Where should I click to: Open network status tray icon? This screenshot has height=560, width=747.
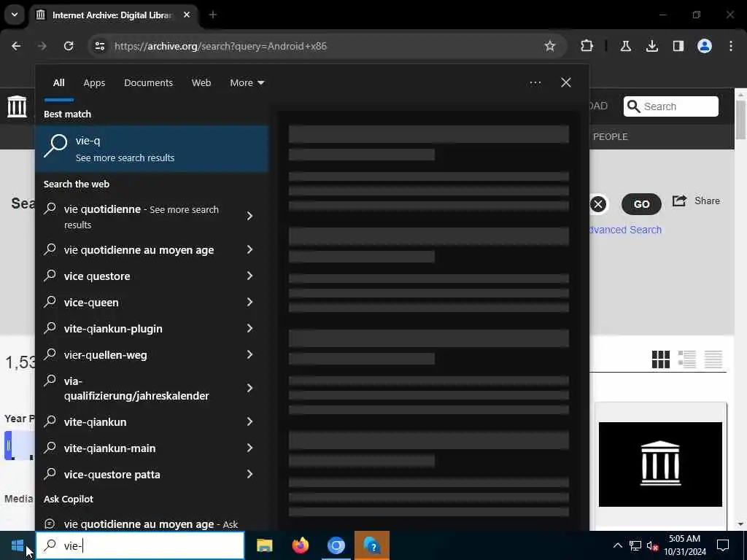pyautogui.click(x=635, y=545)
